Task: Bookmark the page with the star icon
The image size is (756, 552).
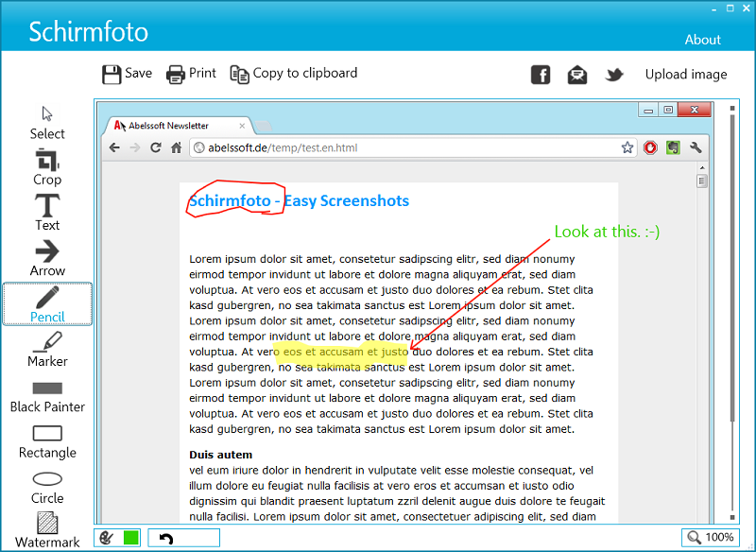Action: pyautogui.click(x=627, y=147)
